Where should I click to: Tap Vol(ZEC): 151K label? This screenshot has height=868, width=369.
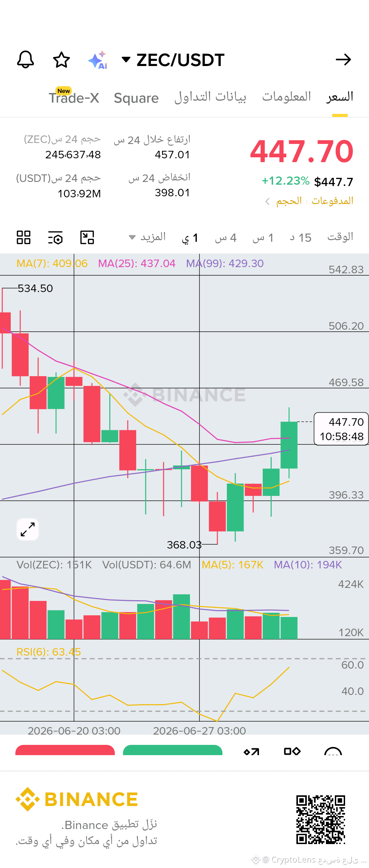[x=54, y=565]
